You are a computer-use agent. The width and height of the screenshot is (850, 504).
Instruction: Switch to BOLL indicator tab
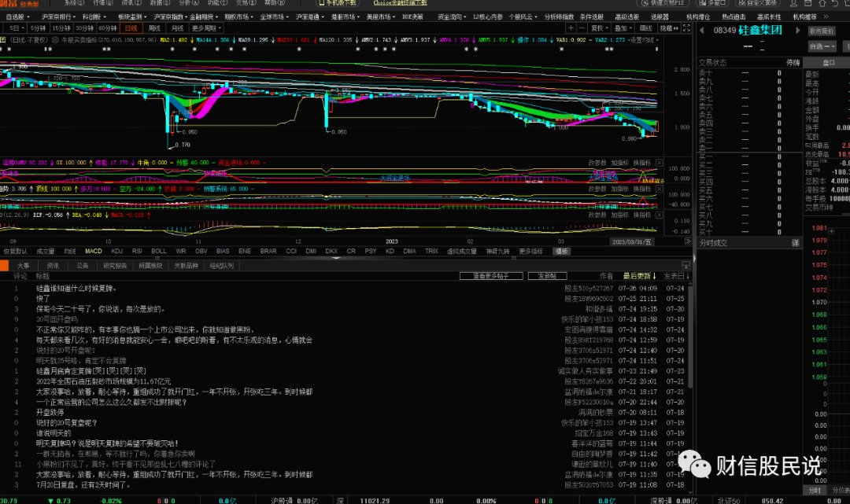159,251
